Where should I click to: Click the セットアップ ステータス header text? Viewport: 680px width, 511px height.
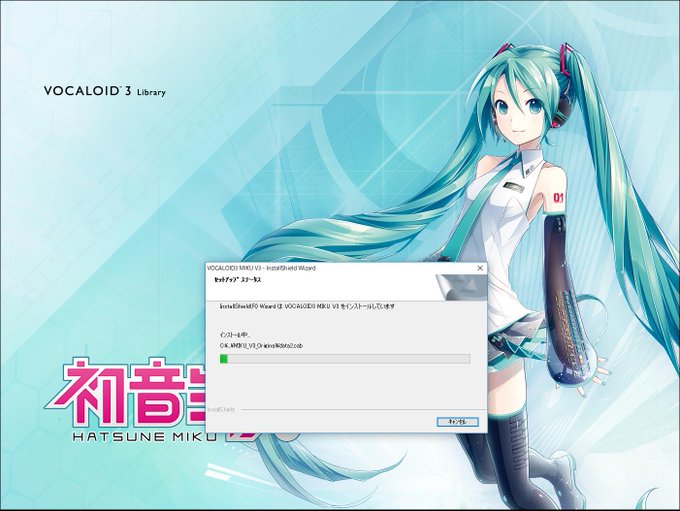pos(238,280)
